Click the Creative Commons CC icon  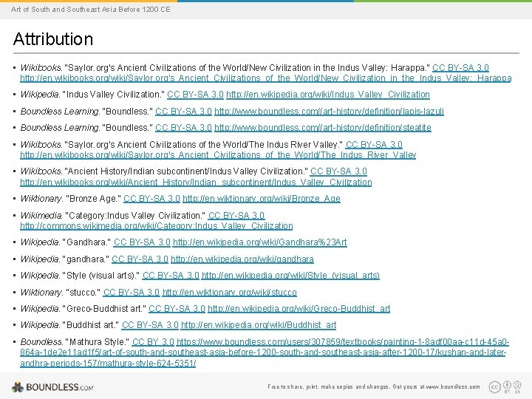point(494,386)
